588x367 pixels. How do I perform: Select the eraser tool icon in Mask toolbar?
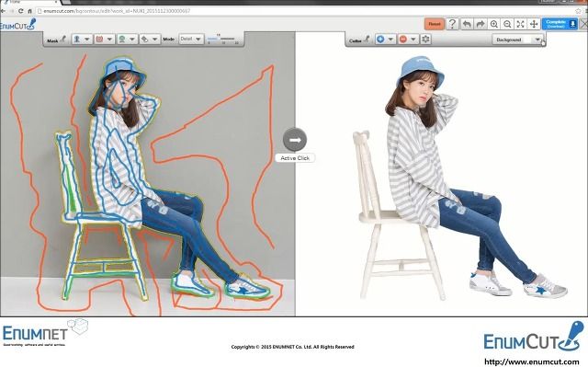pyautogui.click(x=144, y=39)
